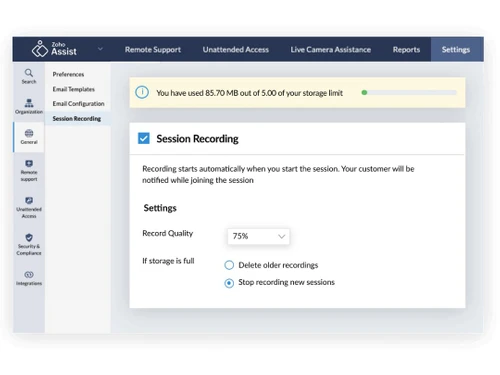Click the Zoho Assist logo icon
Image resolution: width=500 pixels, height=375 pixels.
(x=40, y=49)
